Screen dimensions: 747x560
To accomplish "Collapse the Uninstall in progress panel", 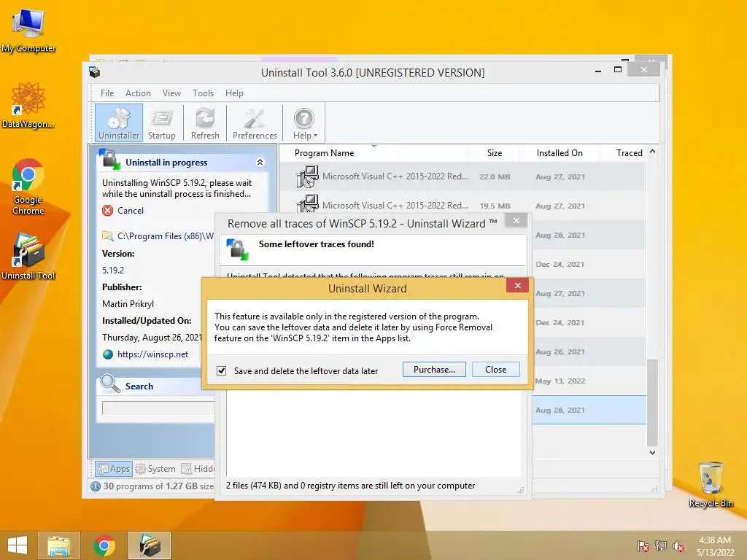I will (260, 163).
